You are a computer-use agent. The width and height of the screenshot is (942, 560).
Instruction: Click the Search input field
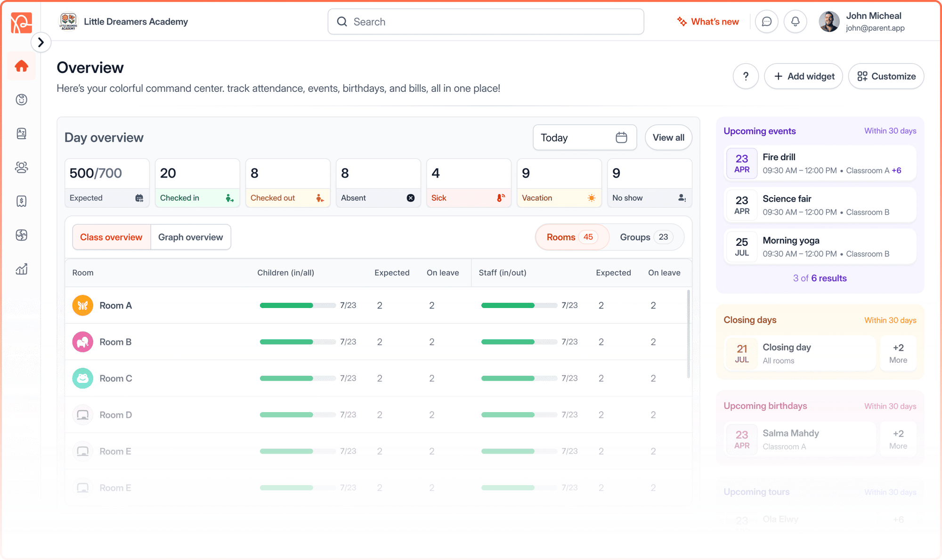(x=486, y=22)
